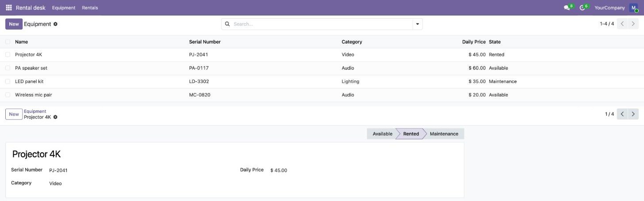The image size is (644, 201).
Task: Tick the checkbox for Projector 4K row
Action: [8, 54]
